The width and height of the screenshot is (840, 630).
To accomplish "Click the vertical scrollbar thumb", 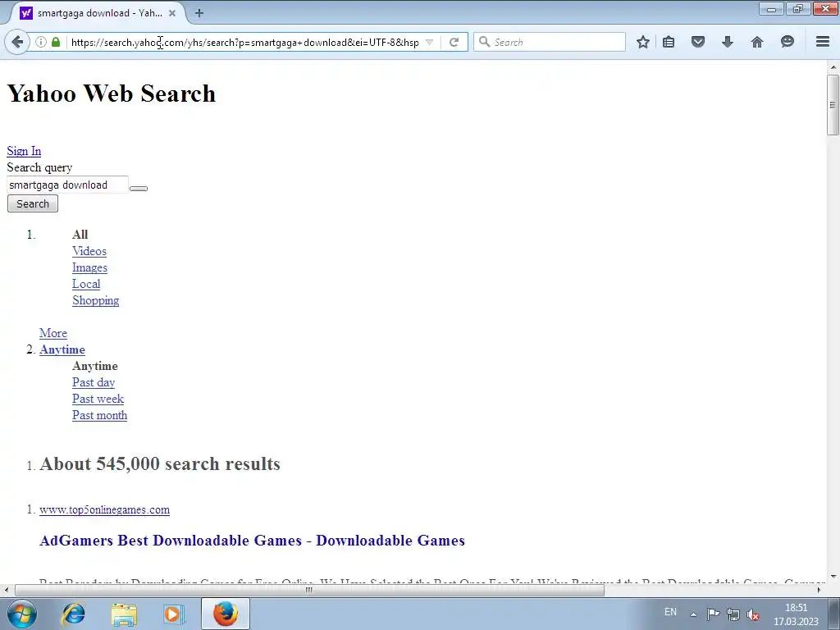I will (833, 104).
